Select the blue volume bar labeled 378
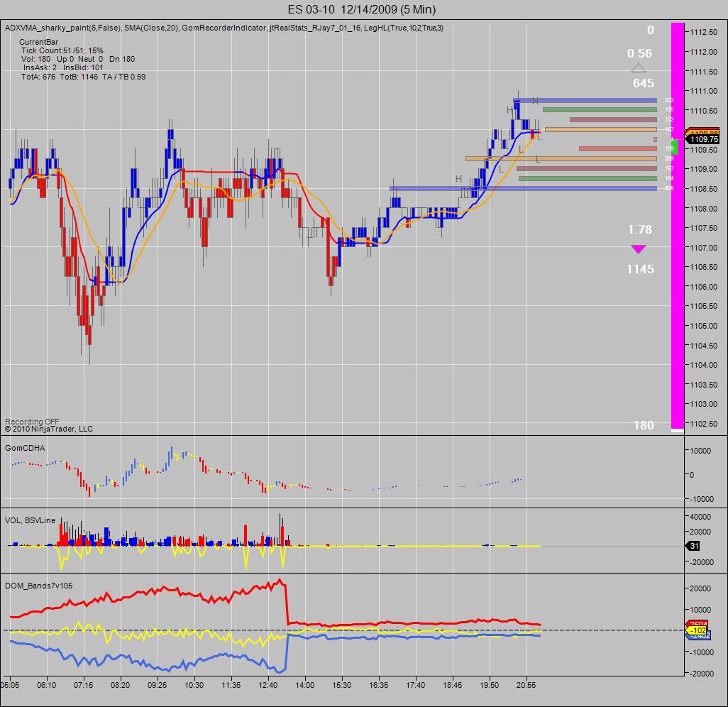The height and width of the screenshot is (707, 728). 523,189
